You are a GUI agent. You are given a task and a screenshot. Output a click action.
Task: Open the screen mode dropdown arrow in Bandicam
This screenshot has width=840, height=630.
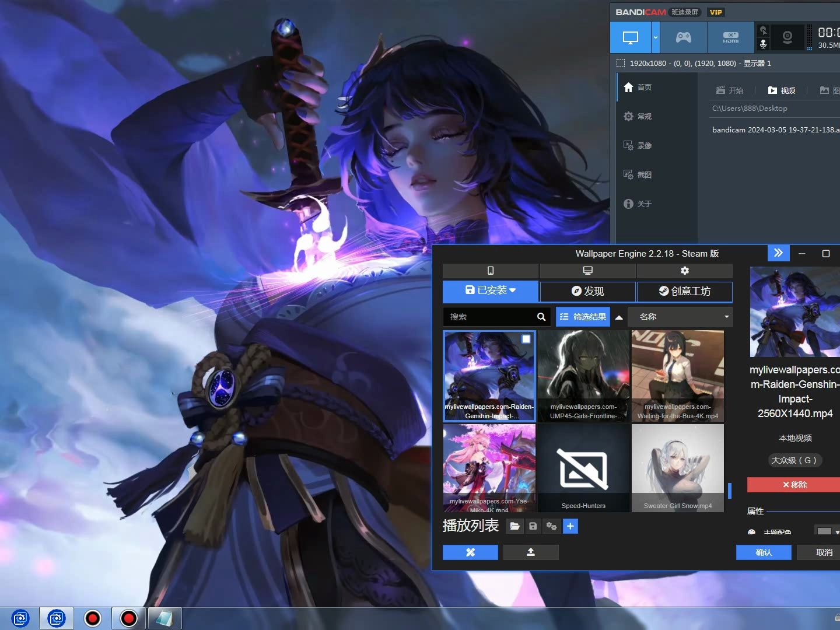click(656, 38)
